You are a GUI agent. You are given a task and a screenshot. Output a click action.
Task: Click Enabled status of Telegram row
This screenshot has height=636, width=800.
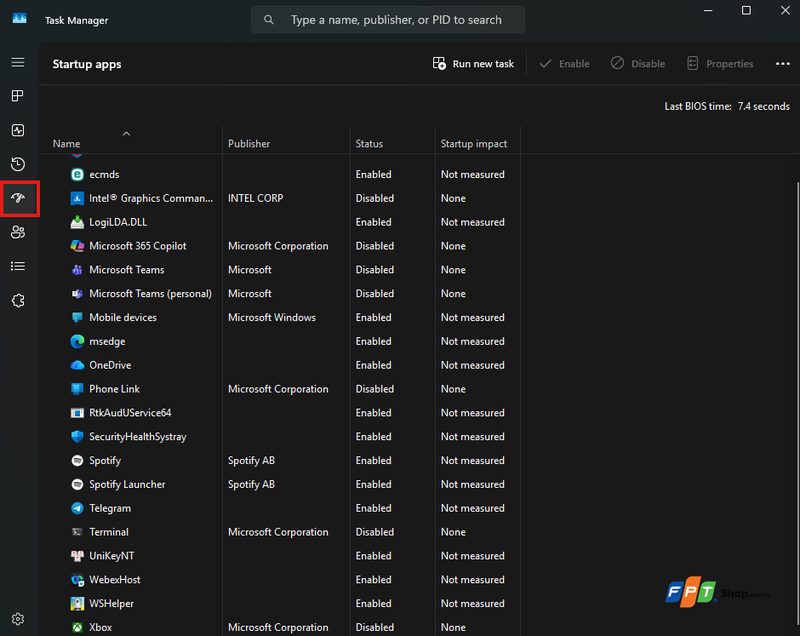coord(373,508)
